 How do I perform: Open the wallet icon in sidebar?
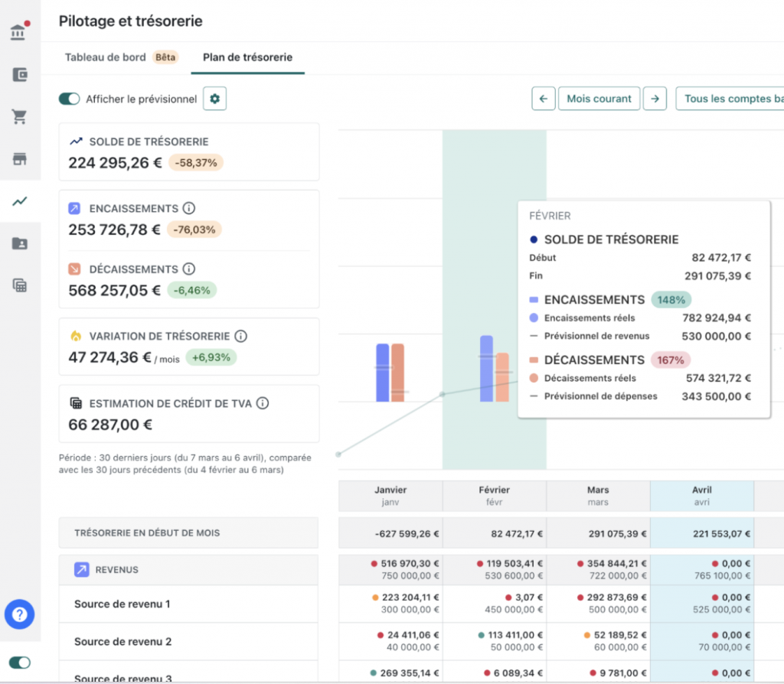tap(20, 75)
